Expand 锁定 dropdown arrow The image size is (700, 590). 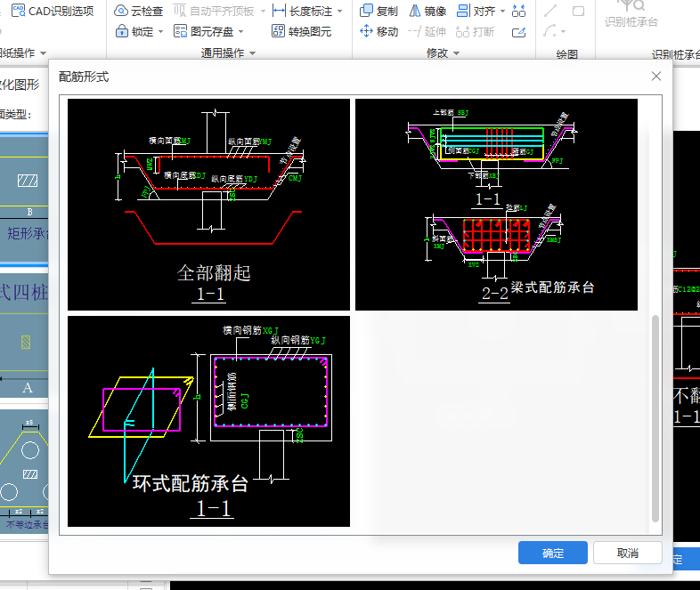coord(160,32)
